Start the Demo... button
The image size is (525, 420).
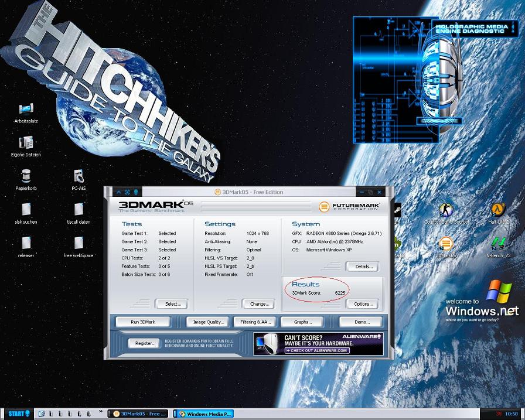pyautogui.click(x=362, y=322)
